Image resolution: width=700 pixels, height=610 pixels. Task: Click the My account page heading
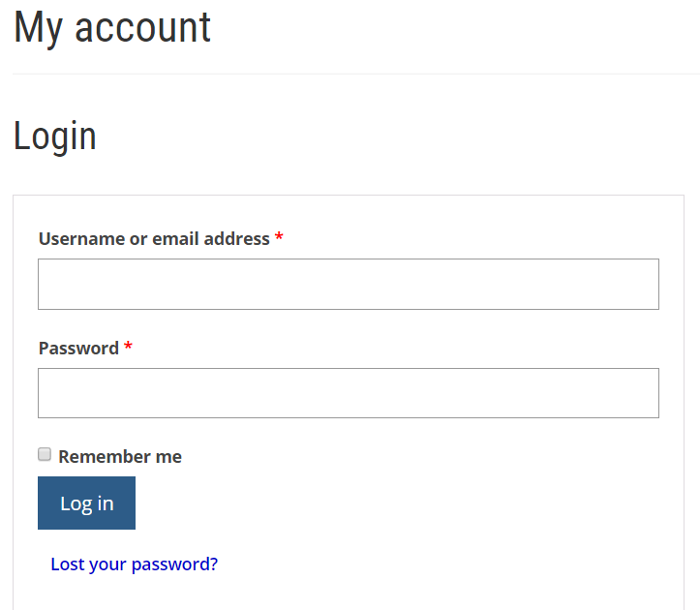(112, 27)
